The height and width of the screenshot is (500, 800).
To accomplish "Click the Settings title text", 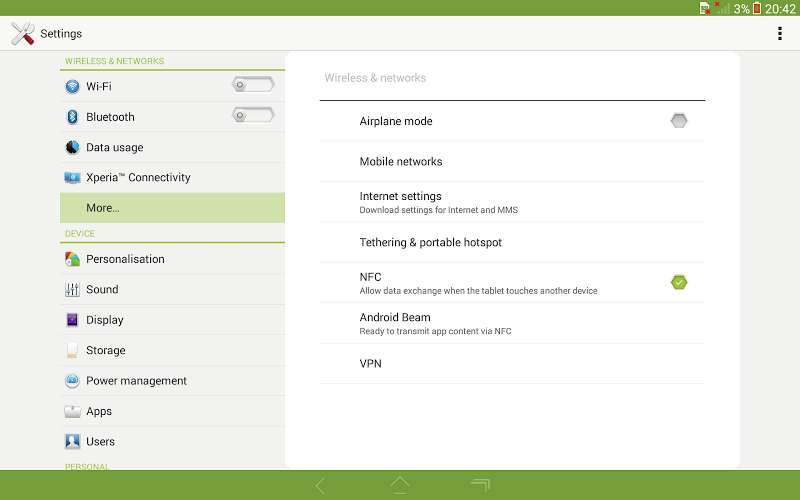I will [61, 34].
